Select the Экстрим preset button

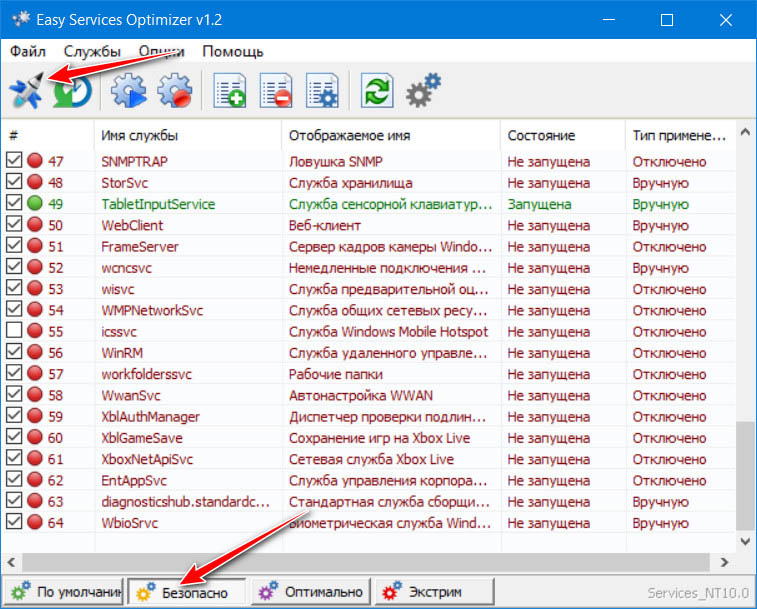(435, 592)
